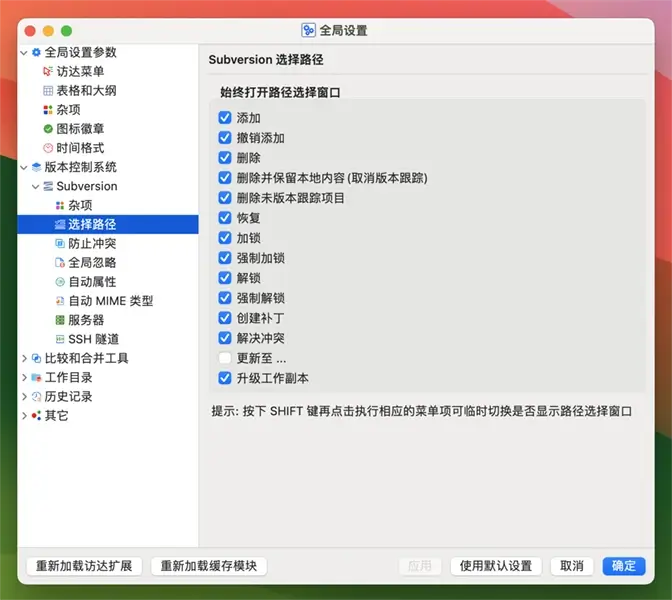The width and height of the screenshot is (672, 600).
Task: Click the 重新加载访达扩展 button
Action: [x=84, y=566]
